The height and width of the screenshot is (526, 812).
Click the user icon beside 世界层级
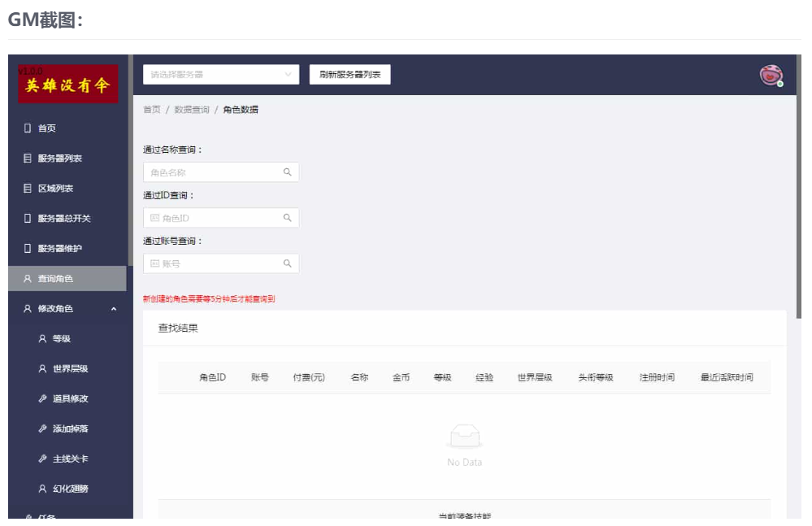42,368
